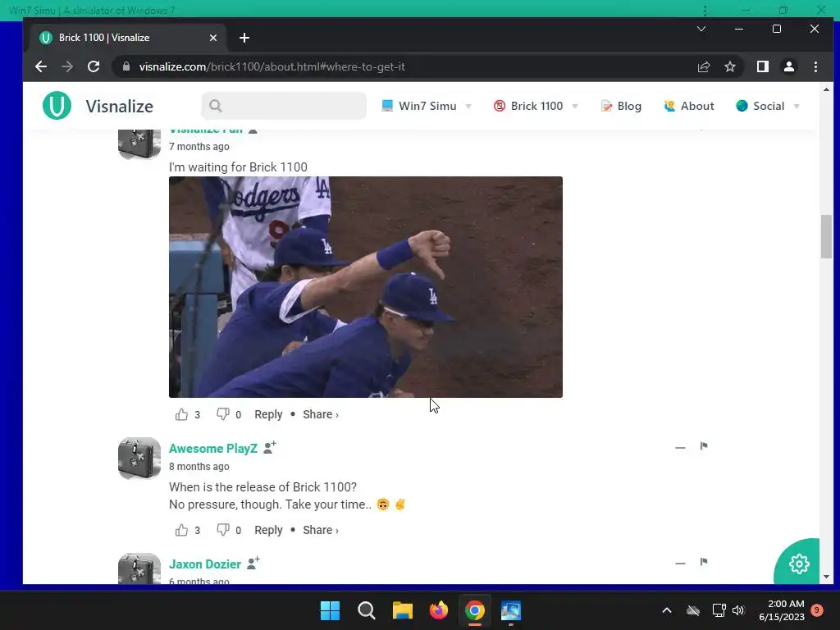Viewport: 840px width, 630px height.
Task: Expand the Win7 Simu menu
Action: pos(427,106)
